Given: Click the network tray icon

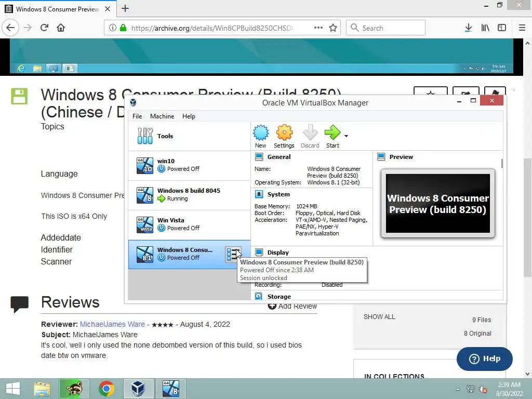Looking at the screenshot, I should tap(470, 389).
